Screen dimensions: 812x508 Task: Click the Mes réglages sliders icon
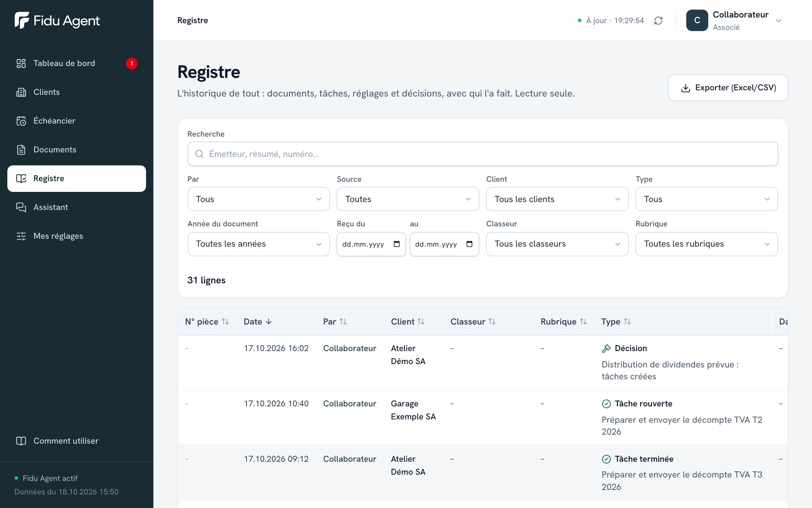[x=21, y=236]
